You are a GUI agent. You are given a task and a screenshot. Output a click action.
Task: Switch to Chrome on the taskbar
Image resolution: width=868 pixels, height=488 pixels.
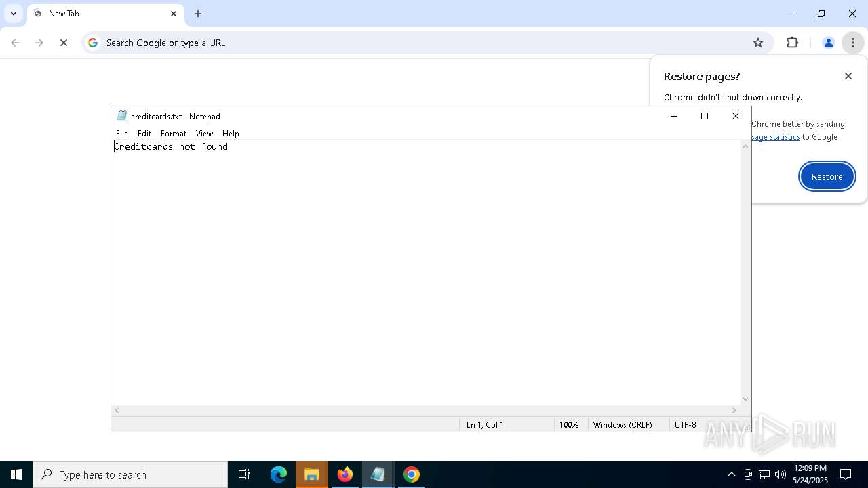point(411,474)
